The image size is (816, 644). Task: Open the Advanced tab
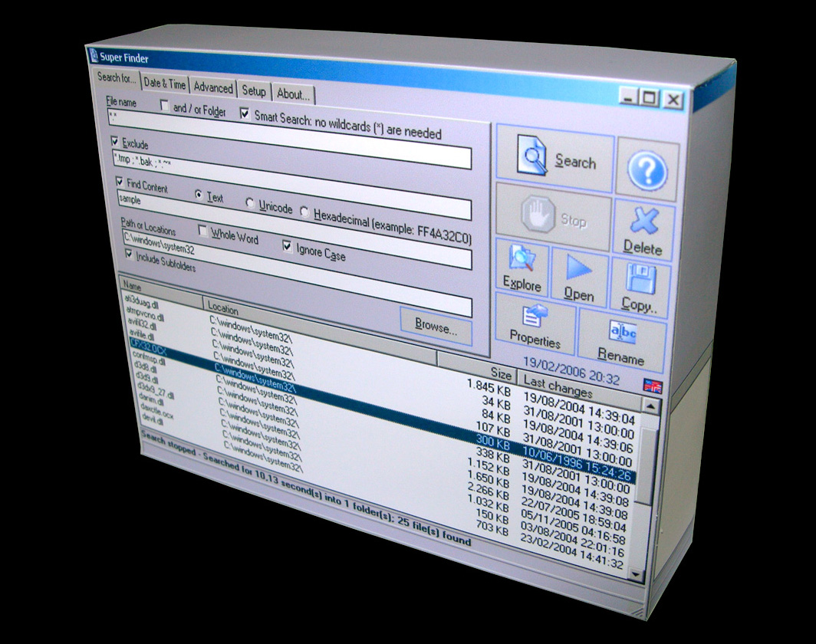click(212, 87)
